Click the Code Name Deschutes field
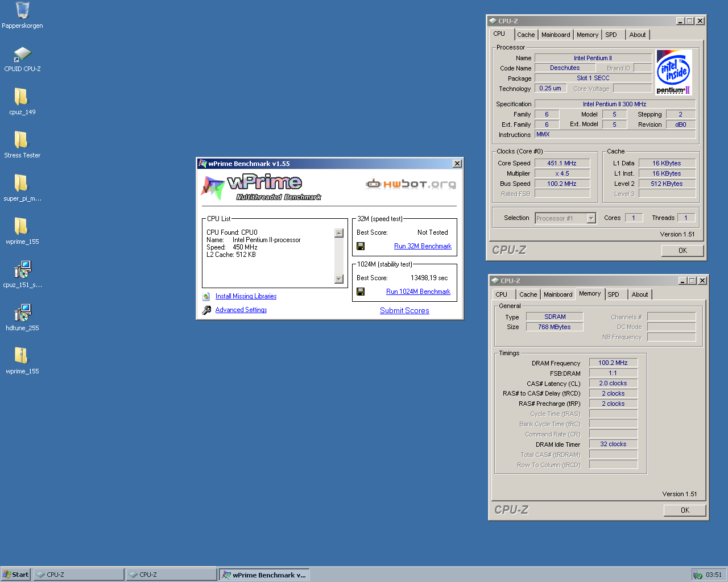728x582 pixels. click(x=565, y=68)
